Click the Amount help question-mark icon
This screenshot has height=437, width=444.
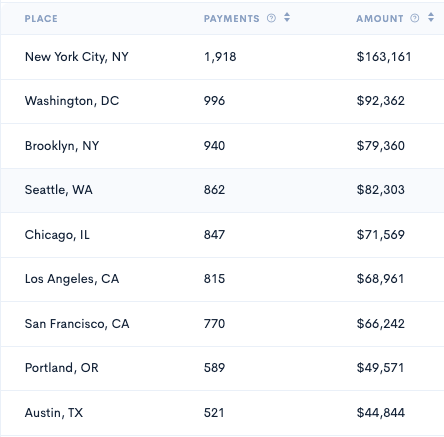[414, 18]
